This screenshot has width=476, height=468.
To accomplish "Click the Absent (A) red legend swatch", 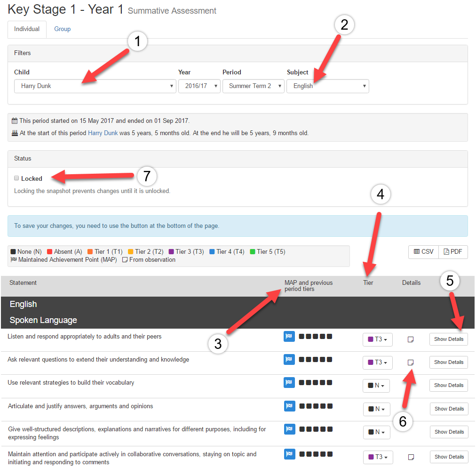I will pyautogui.click(x=50, y=251).
